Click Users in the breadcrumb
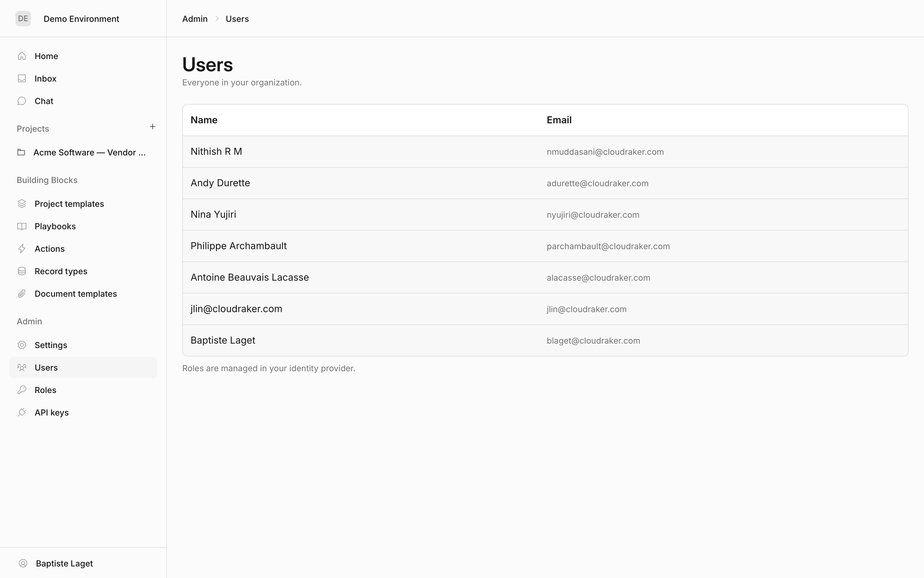The width and height of the screenshot is (924, 578). pos(237,19)
